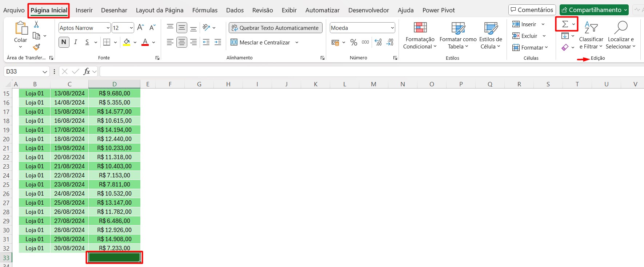Viewport: 644px width, 267px height.
Task: Open Classificar e Filtrar
Action: point(591,35)
